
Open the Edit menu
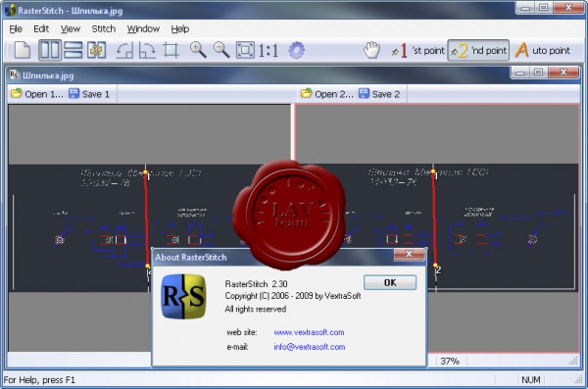(41, 28)
